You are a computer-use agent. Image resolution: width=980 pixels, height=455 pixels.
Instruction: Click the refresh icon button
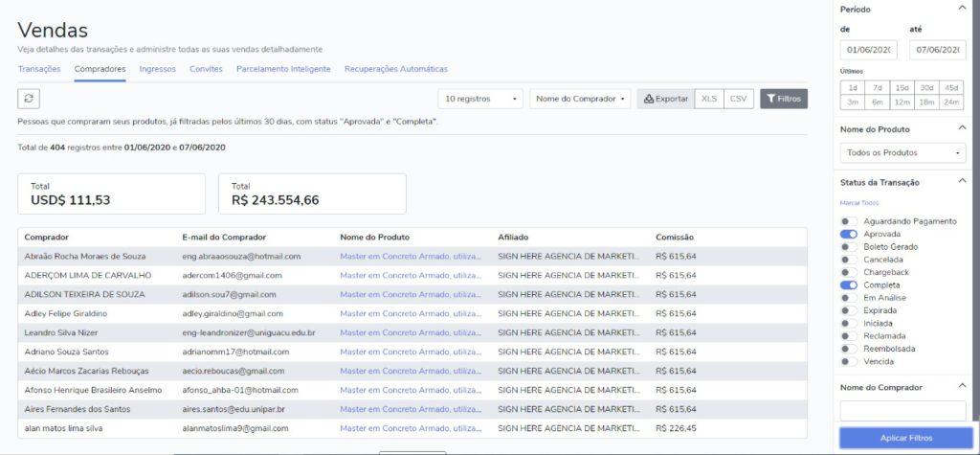click(29, 99)
